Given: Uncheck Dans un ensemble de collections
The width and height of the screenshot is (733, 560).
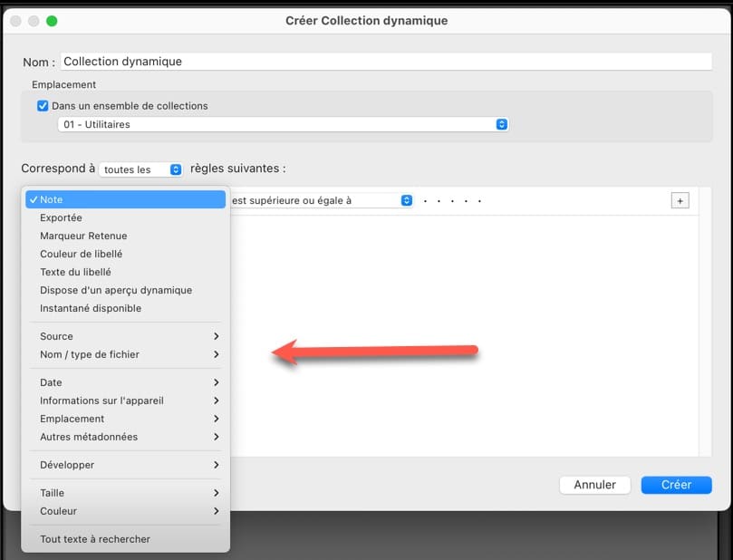Looking at the screenshot, I should point(43,106).
